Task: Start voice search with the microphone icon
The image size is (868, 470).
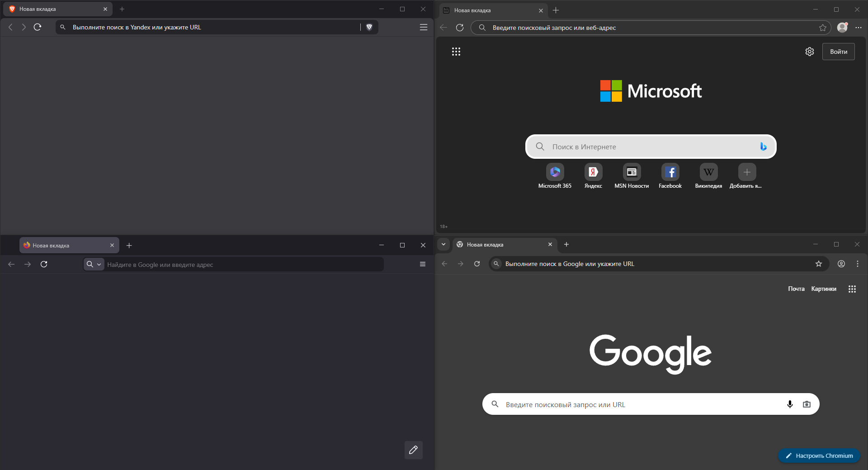Action: pos(790,404)
